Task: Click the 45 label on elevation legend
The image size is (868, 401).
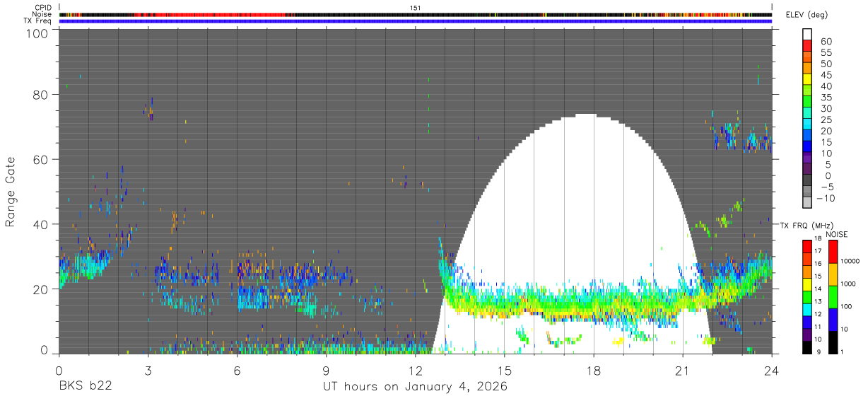Action: [826, 76]
